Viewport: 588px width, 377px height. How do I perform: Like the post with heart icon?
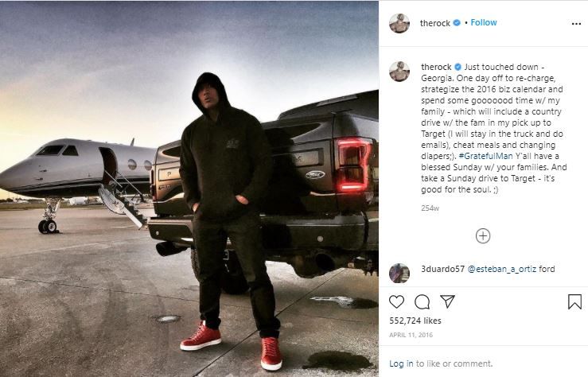click(x=396, y=301)
